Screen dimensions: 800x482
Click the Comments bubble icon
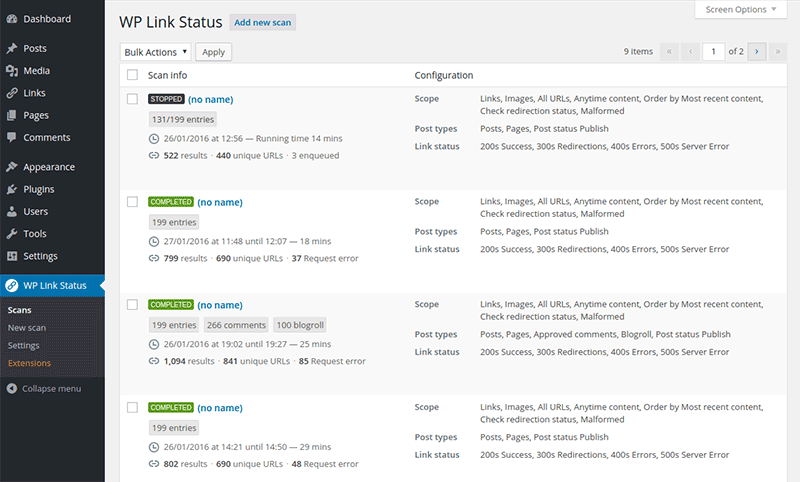point(11,138)
